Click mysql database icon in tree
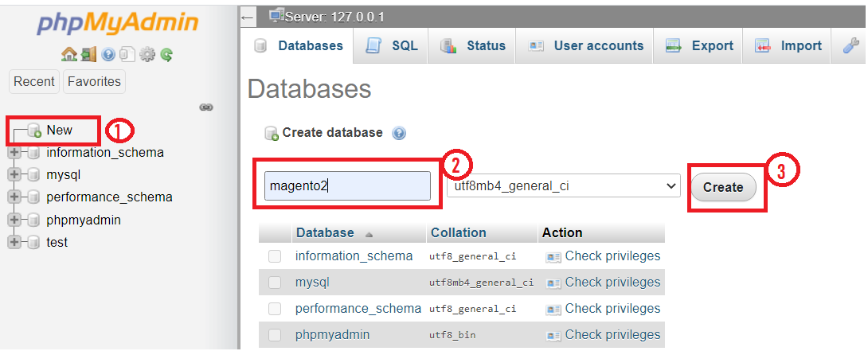Screen dimensions: 868x351 [x=33, y=175]
